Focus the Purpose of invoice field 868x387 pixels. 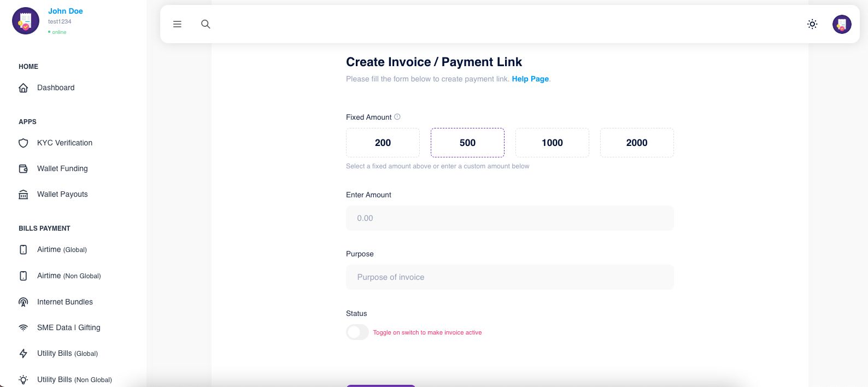[509, 277]
